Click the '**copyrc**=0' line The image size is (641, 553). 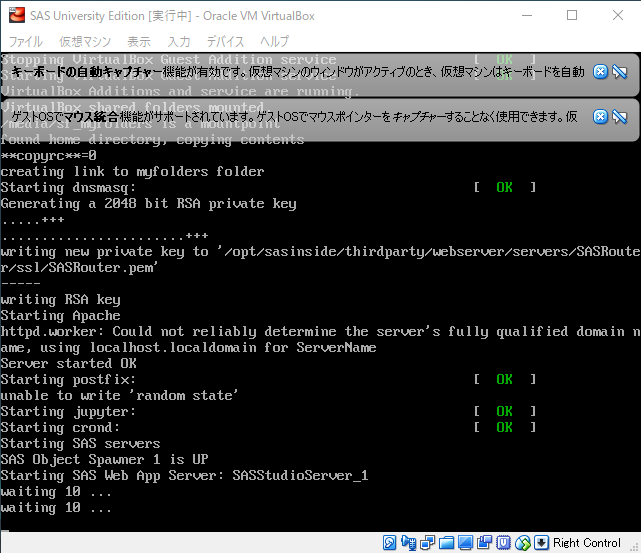49,156
